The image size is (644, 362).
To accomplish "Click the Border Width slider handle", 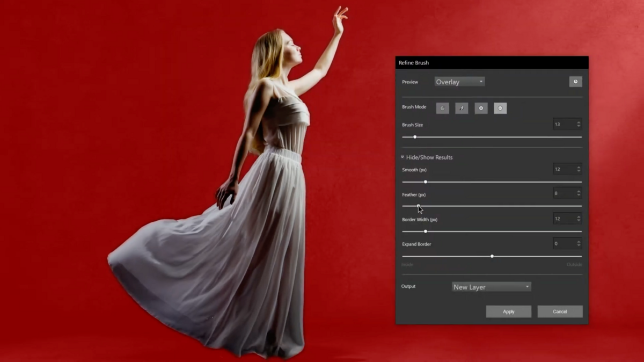I will coord(426,231).
